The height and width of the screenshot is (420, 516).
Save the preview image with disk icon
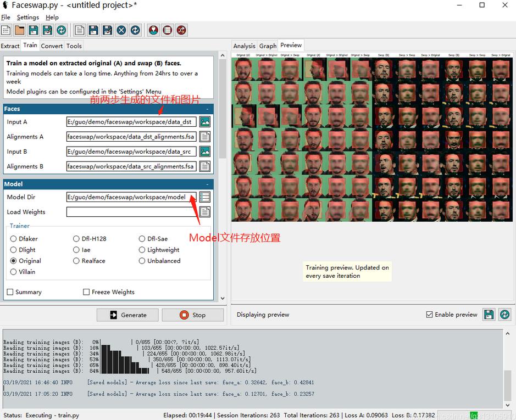[488, 315]
